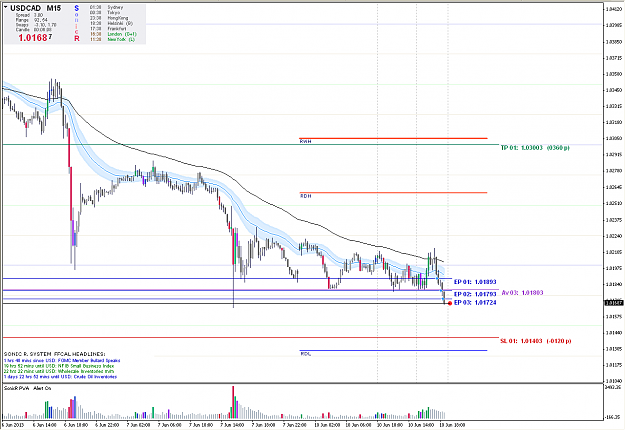
Task: Click the current price tag on price axis
Action: click(x=614, y=303)
